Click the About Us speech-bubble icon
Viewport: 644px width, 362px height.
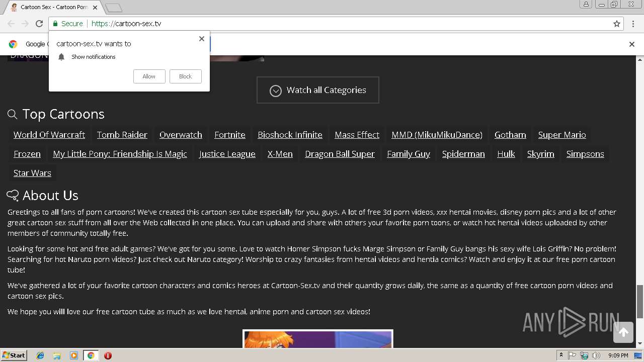(13, 195)
